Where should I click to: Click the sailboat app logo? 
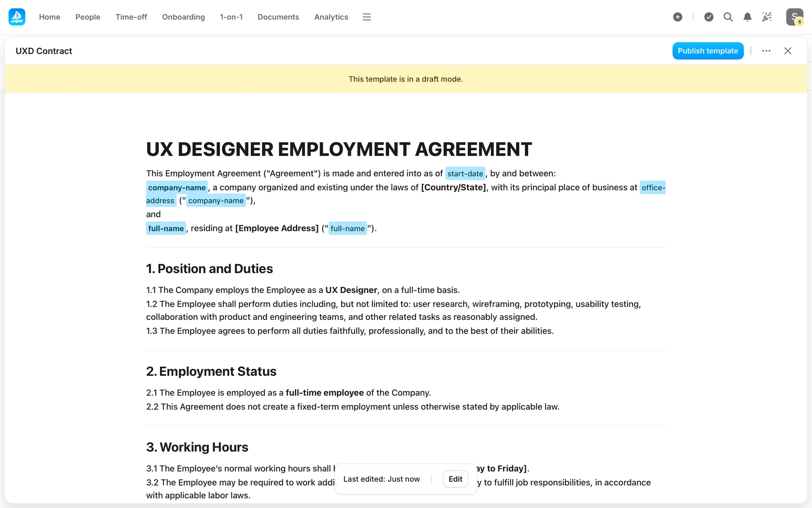[x=17, y=17]
